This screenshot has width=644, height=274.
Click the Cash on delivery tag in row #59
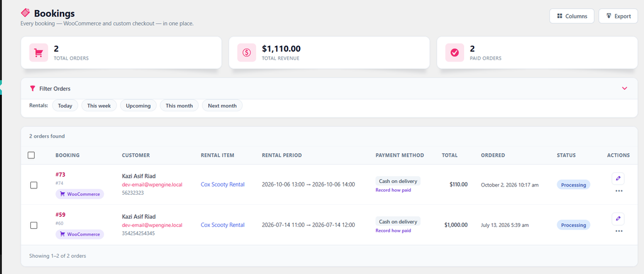tap(398, 221)
